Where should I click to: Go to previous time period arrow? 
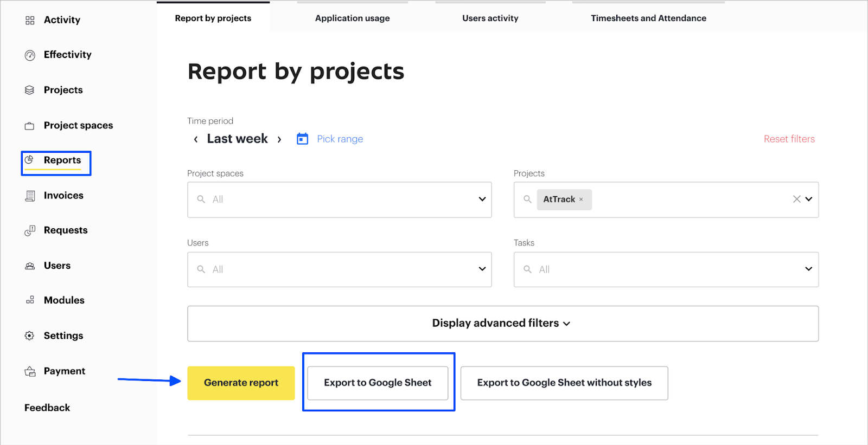pos(196,139)
